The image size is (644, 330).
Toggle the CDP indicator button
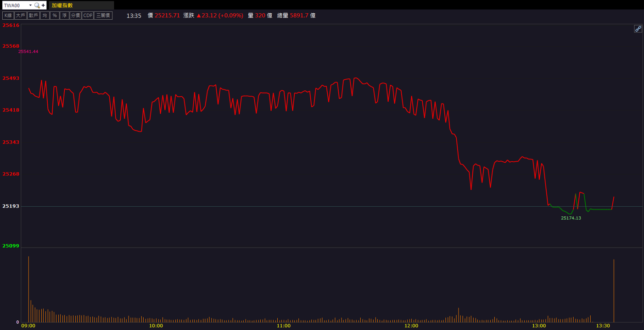point(88,16)
